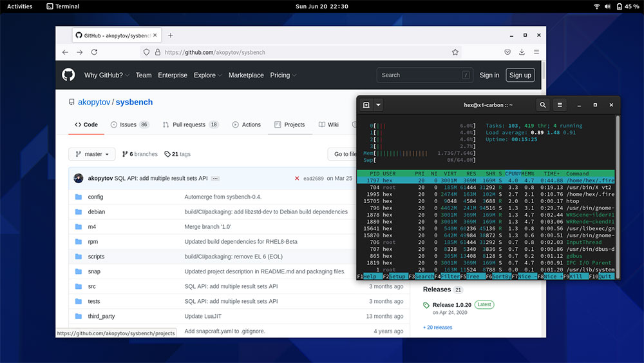Open the terminal hamburger menu
The image size is (644, 363).
[x=560, y=105]
